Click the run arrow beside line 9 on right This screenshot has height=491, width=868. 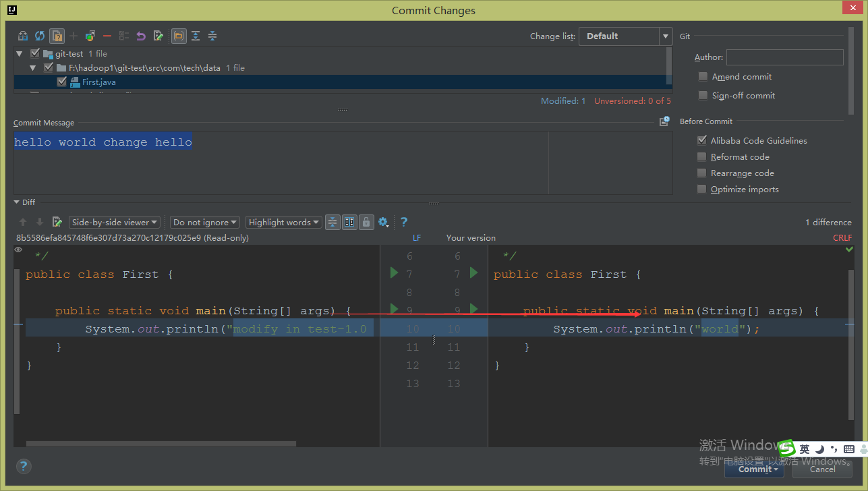(473, 309)
